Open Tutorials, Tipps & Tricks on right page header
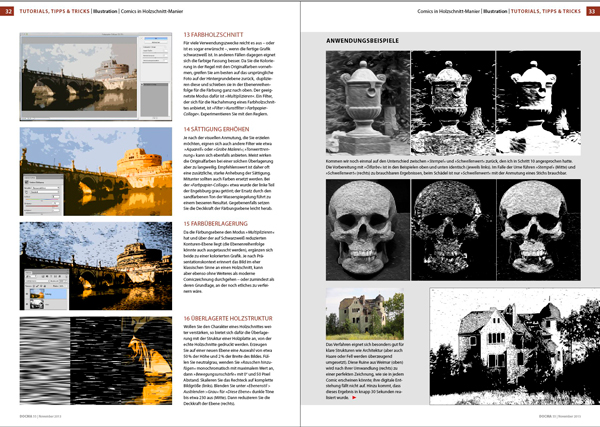This screenshot has width=600, height=427. 535,10
